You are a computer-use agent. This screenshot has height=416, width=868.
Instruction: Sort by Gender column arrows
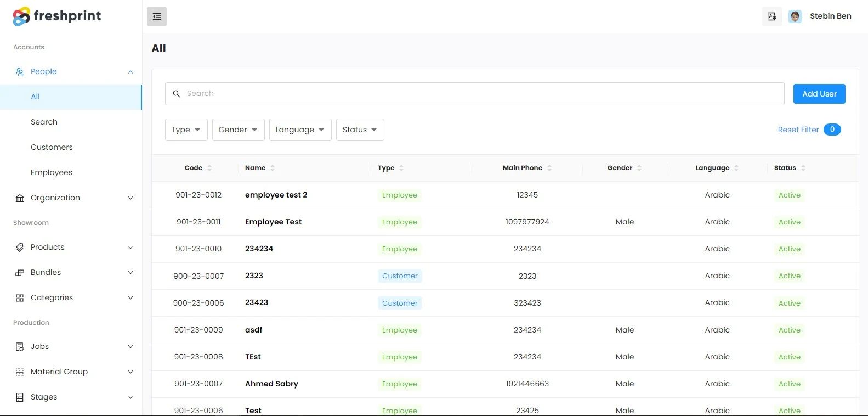639,168
